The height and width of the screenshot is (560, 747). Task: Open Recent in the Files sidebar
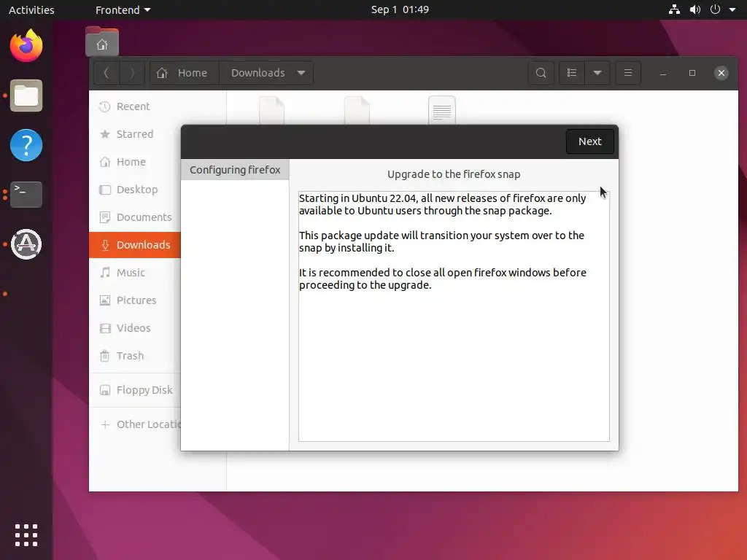coord(134,106)
